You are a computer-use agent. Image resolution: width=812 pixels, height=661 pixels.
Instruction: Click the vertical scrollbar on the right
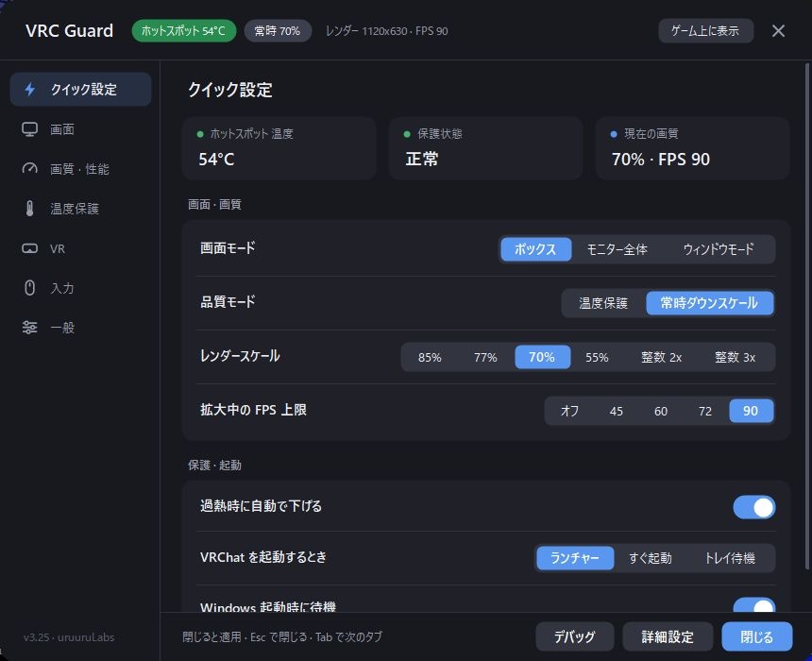(805, 316)
